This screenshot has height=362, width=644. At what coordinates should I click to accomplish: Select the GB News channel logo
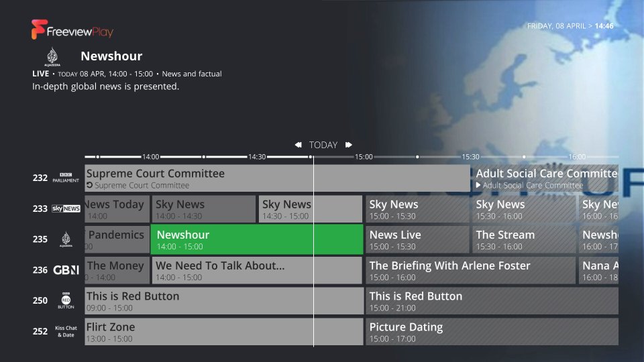(x=66, y=270)
